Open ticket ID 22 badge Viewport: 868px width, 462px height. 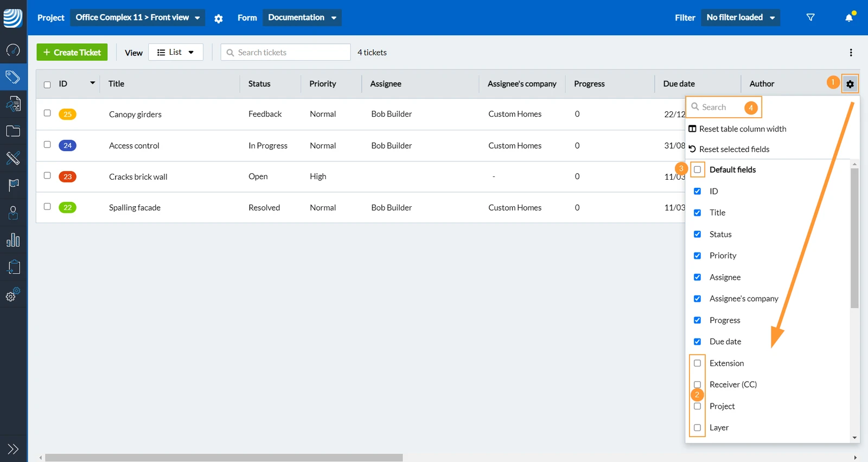tap(67, 207)
